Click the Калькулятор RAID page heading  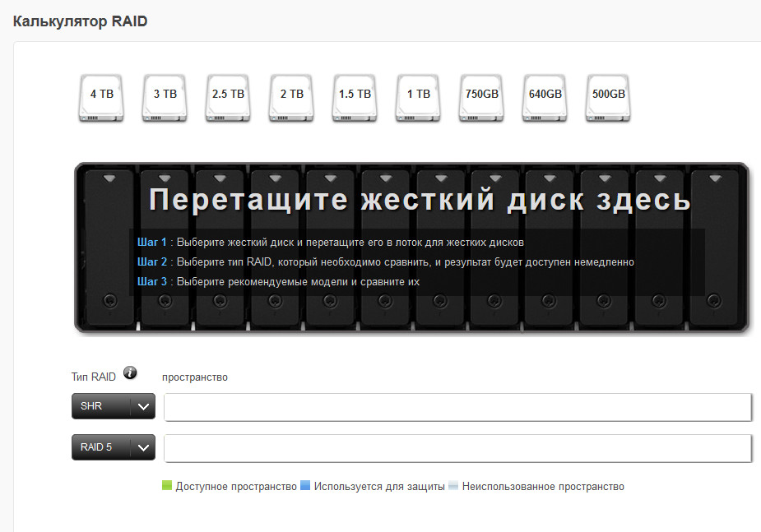click(80, 21)
